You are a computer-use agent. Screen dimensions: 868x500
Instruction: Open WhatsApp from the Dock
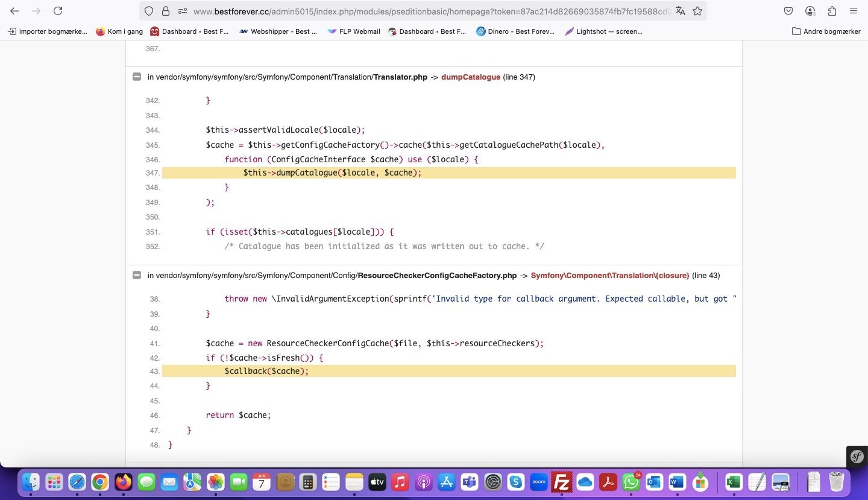pyautogui.click(x=631, y=482)
